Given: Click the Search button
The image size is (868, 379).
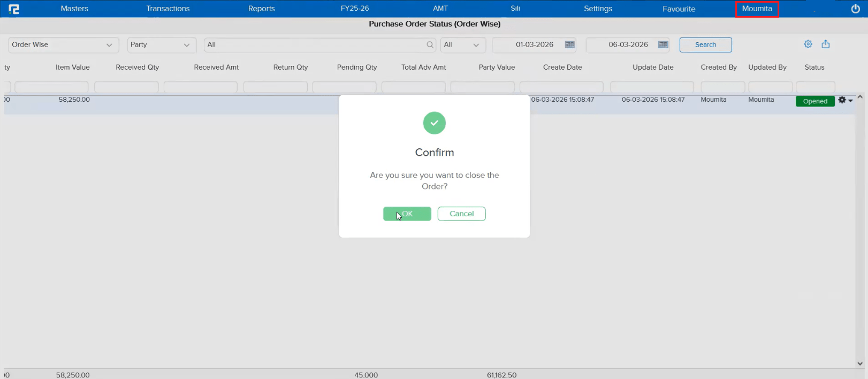Looking at the screenshot, I should coord(705,45).
